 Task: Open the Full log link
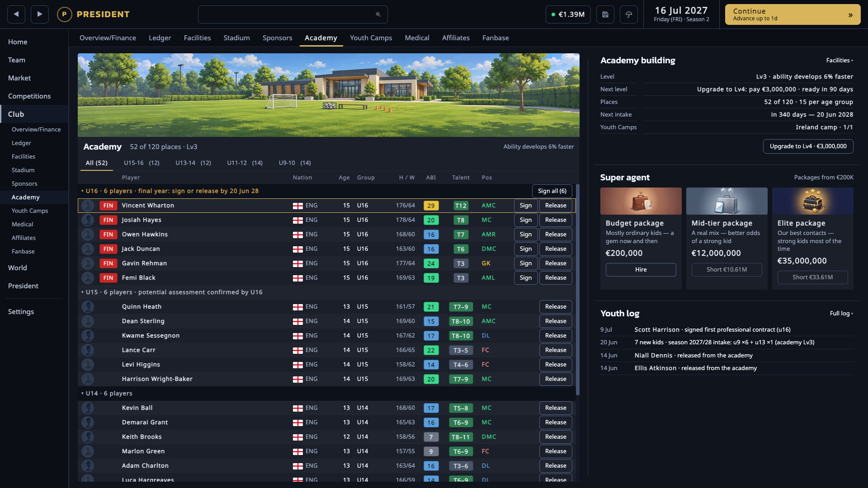tap(841, 314)
